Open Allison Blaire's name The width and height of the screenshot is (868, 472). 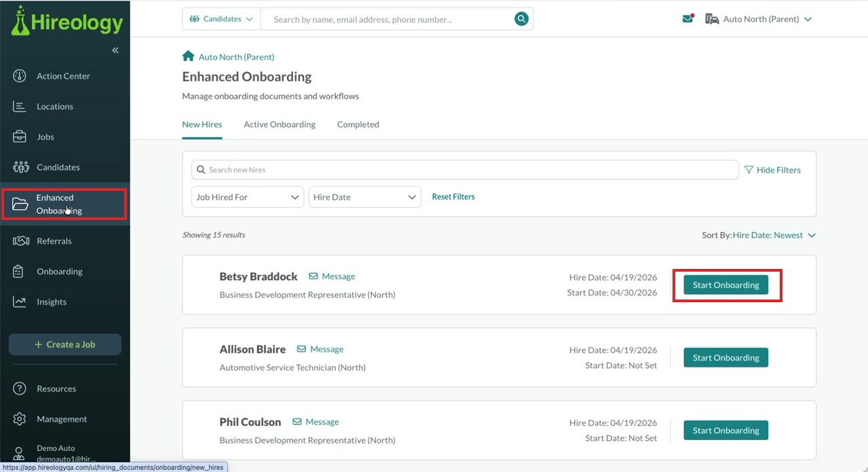pyautogui.click(x=252, y=349)
